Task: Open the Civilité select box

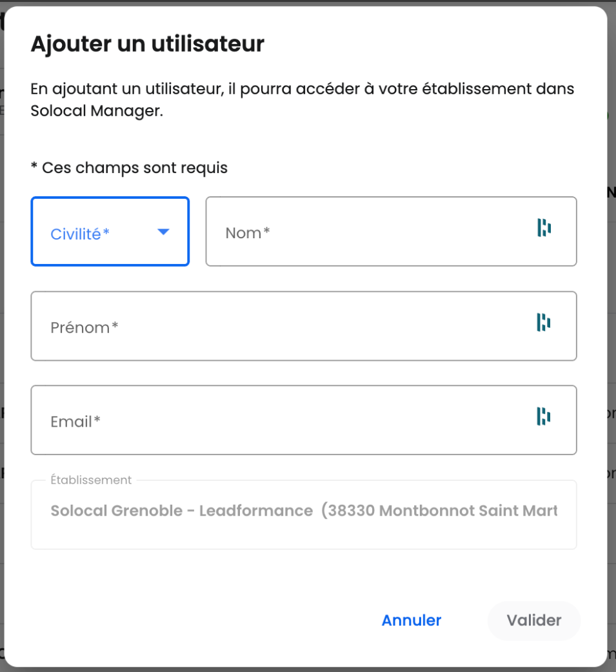Action: [x=97, y=232]
